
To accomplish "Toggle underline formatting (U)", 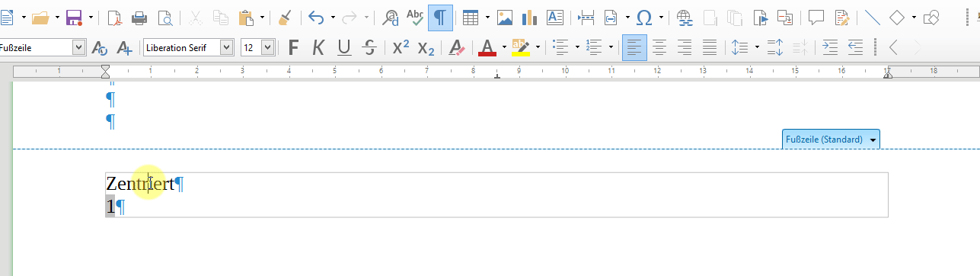I will [344, 48].
